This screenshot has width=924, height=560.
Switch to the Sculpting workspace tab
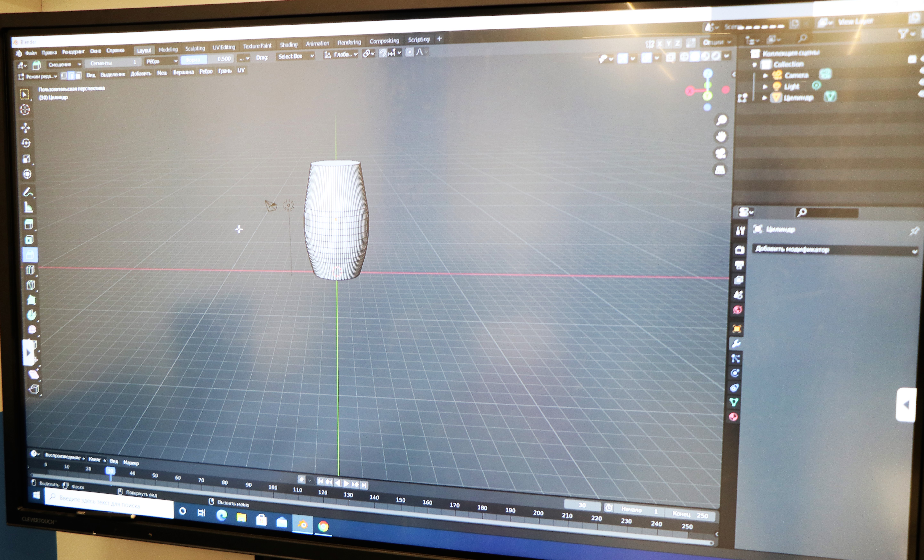[x=195, y=48]
